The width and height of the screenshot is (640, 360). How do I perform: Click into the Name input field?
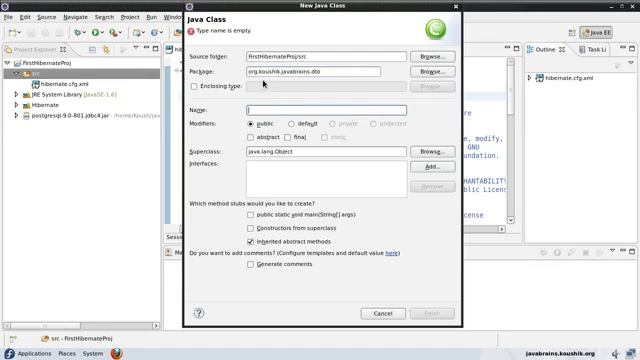coord(326,110)
